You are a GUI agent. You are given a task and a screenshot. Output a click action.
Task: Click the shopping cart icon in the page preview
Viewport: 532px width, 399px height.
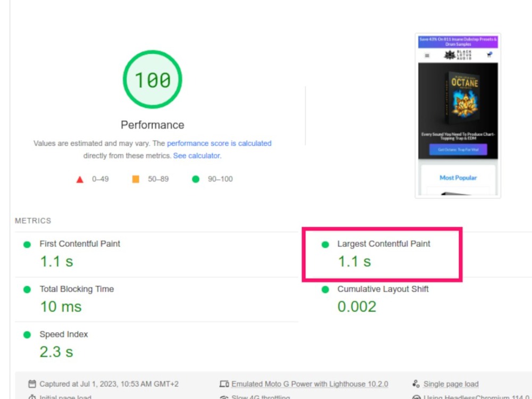489,55
